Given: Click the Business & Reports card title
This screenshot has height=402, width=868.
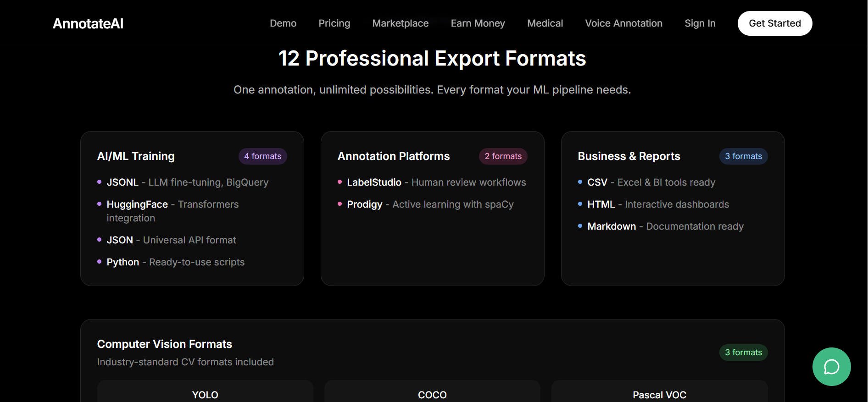Looking at the screenshot, I should [629, 156].
